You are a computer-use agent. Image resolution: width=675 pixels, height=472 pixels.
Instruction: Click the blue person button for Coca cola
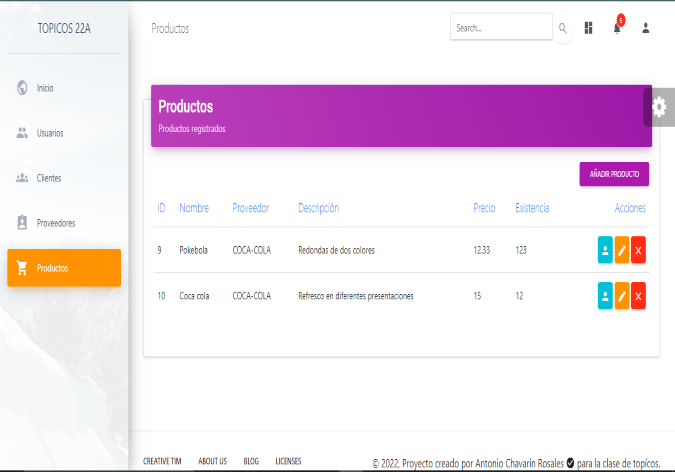click(x=605, y=296)
